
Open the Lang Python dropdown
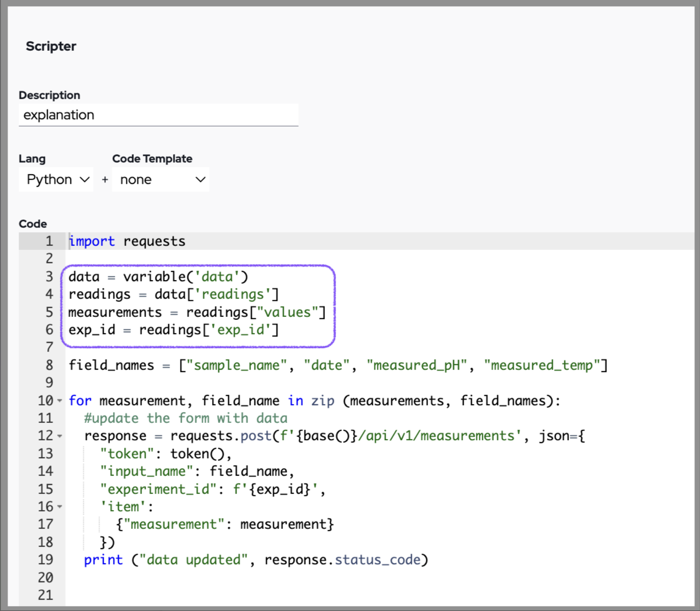(56, 179)
